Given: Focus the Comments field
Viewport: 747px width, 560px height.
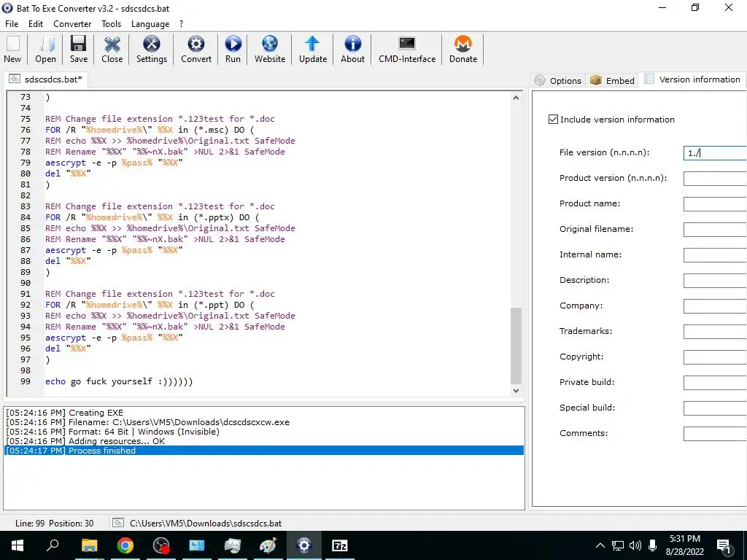Looking at the screenshot, I should tap(715, 433).
